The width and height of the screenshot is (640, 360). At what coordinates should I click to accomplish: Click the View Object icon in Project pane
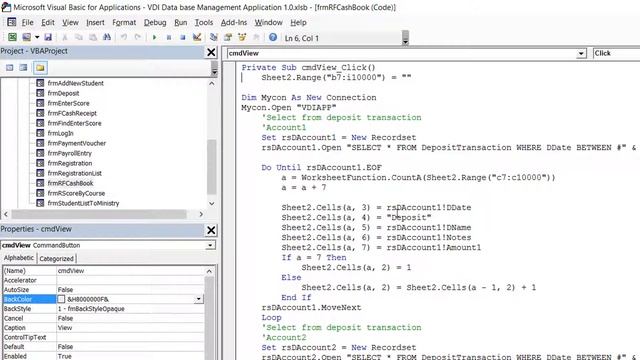click(23, 67)
